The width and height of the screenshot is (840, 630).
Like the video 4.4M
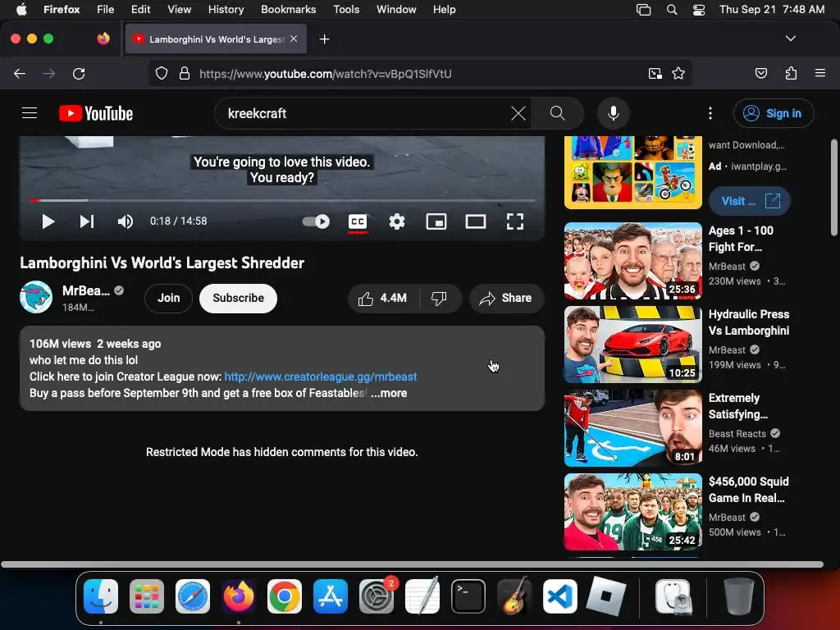click(x=382, y=298)
